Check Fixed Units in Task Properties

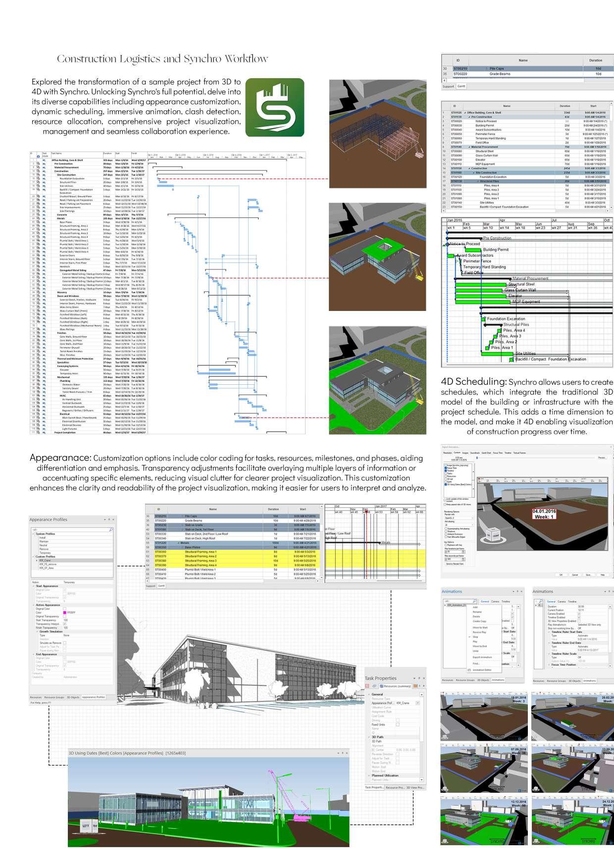[398, 724]
